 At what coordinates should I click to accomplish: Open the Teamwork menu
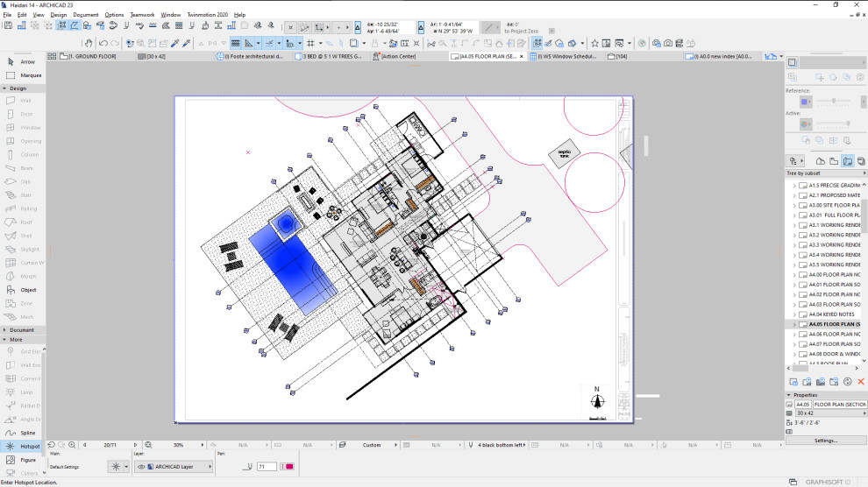point(142,15)
